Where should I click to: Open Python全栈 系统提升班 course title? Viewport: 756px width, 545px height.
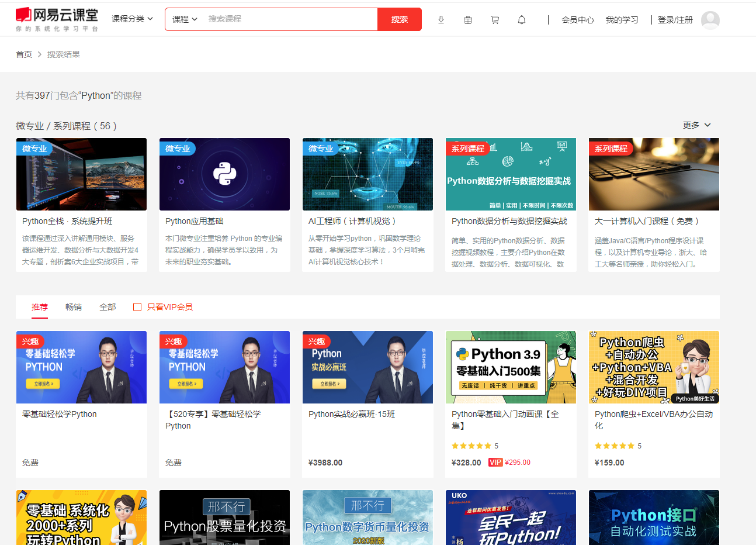click(67, 221)
